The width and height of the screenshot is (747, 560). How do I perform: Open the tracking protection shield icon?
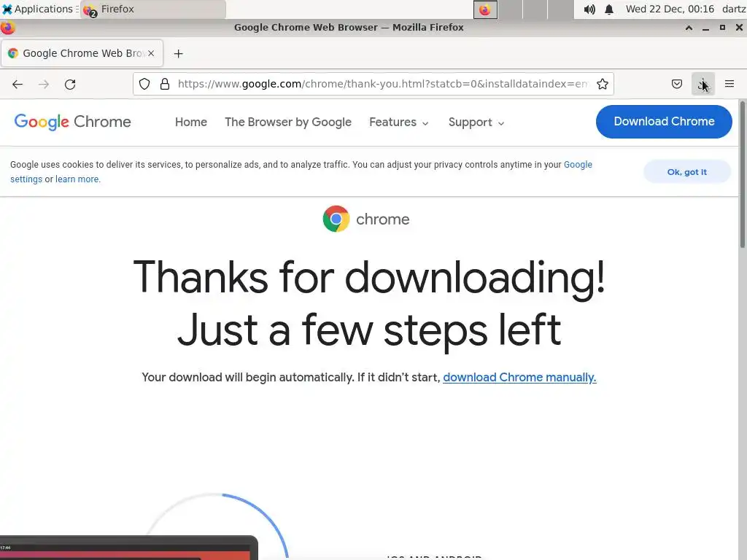(x=144, y=85)
